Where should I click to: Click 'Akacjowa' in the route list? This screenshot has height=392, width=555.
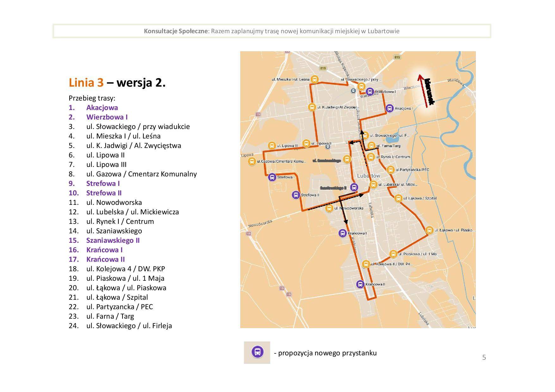coord(102,107)
